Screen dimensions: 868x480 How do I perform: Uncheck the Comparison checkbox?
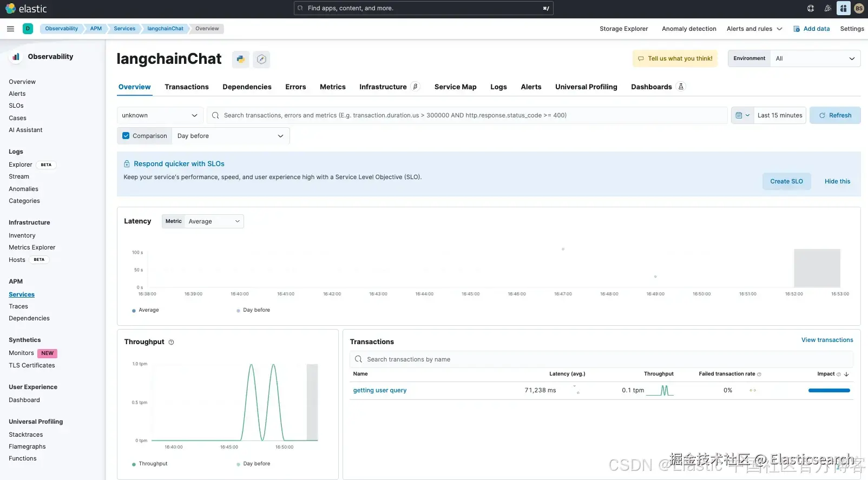click(126, 136)
